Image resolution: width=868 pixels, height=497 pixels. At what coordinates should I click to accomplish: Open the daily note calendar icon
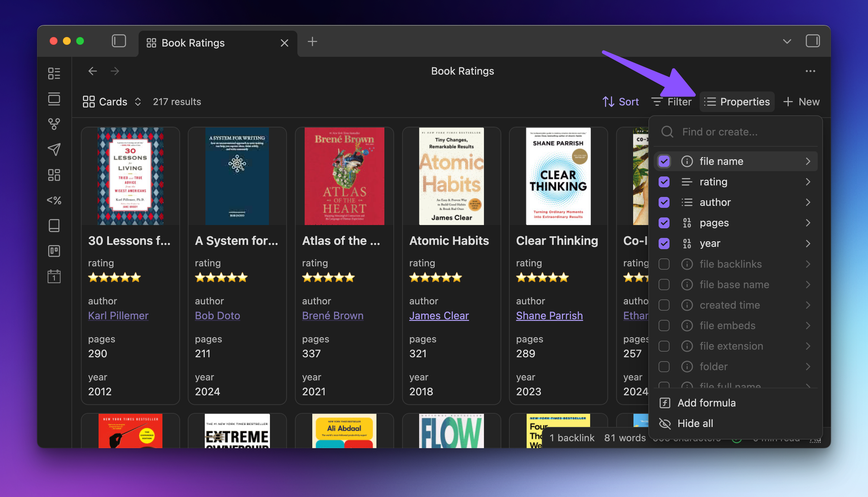coord(54,276)
